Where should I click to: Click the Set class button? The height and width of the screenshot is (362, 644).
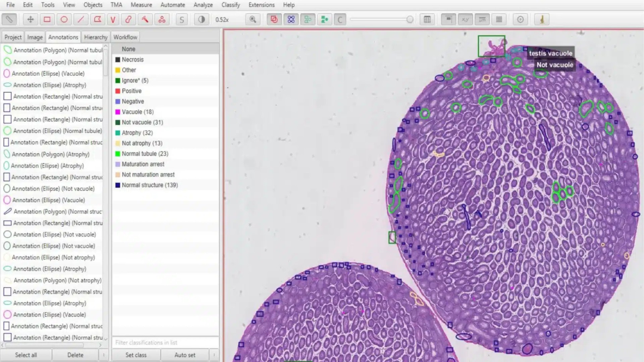[x=136, y=355]
